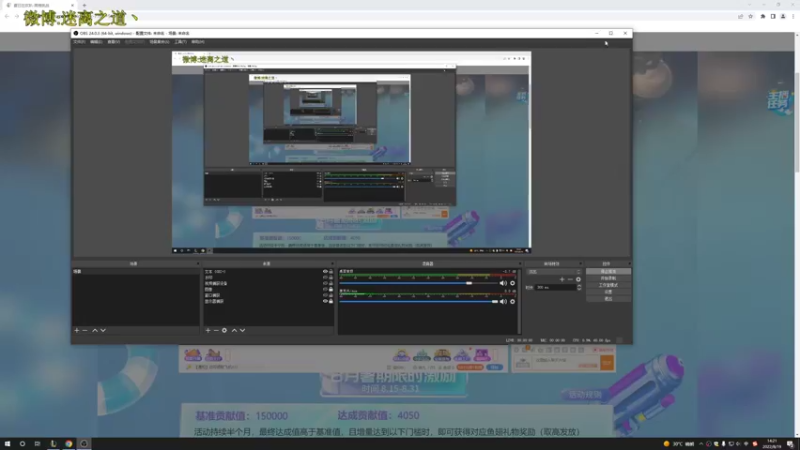Move the scene up with the up arrow
Viewport: 800px width, 450px height.
[x=94, y=331]
